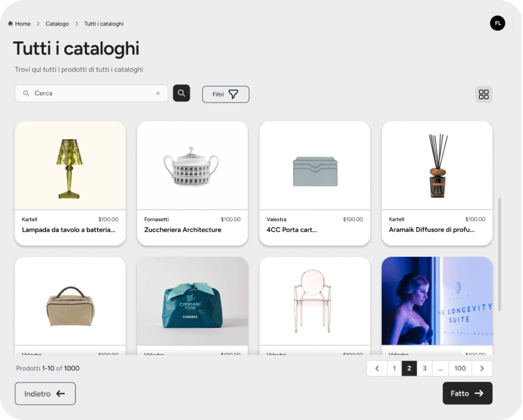Click the Prodotti 1-10 of 1000 counter
Image resolution: width=523 pixels, height=420 pixels.
click(48, 368)
